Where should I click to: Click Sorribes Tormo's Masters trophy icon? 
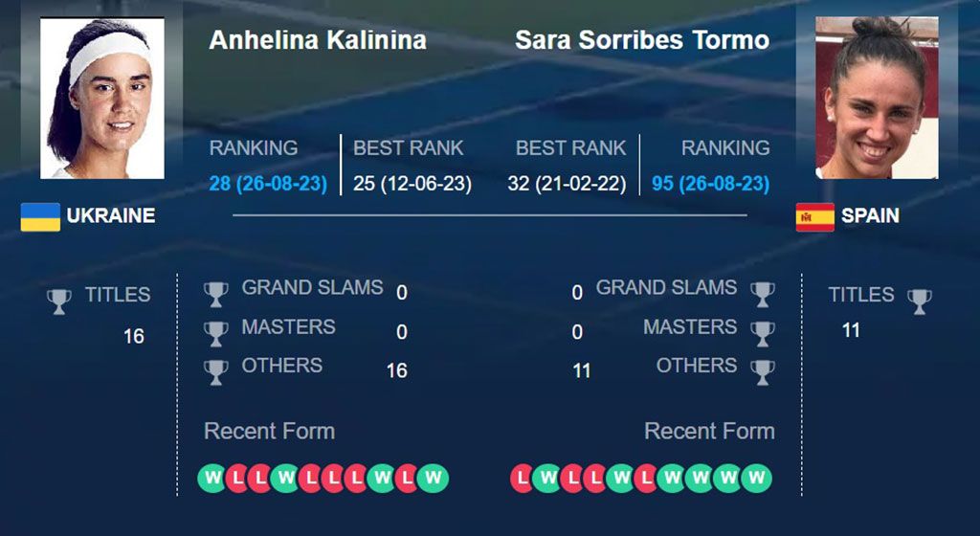[763, 334]
